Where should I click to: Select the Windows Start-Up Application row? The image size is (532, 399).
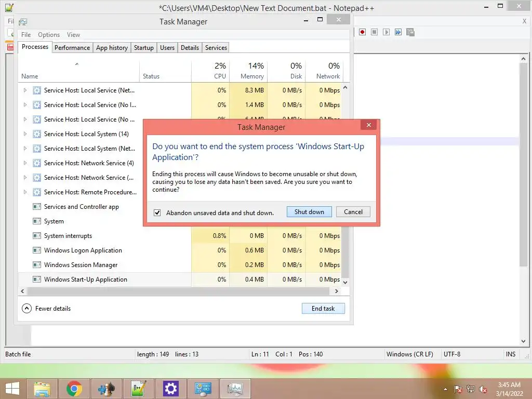180,279
